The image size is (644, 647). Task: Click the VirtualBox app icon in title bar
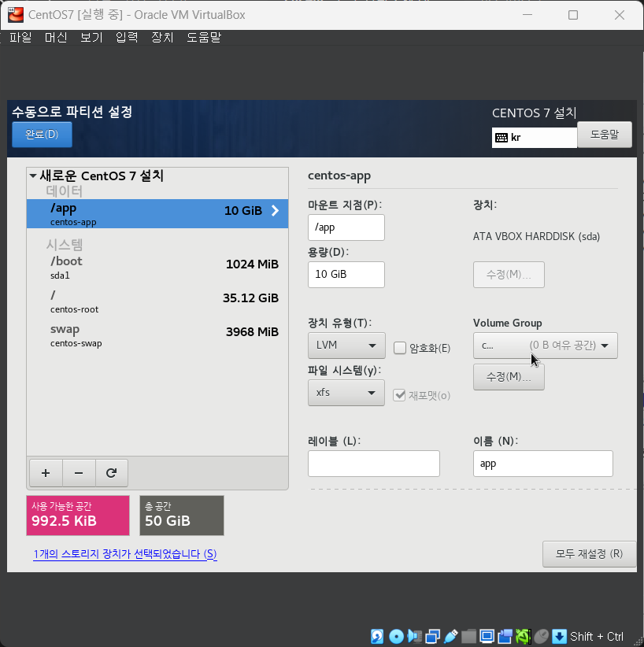coord(16,15)
